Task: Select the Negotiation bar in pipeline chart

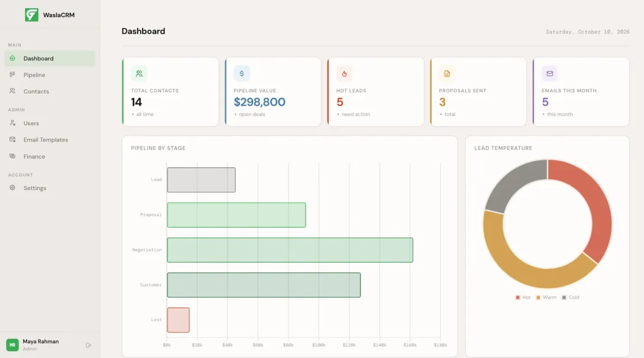Action: pyautogui.click(x=290, y=250)
